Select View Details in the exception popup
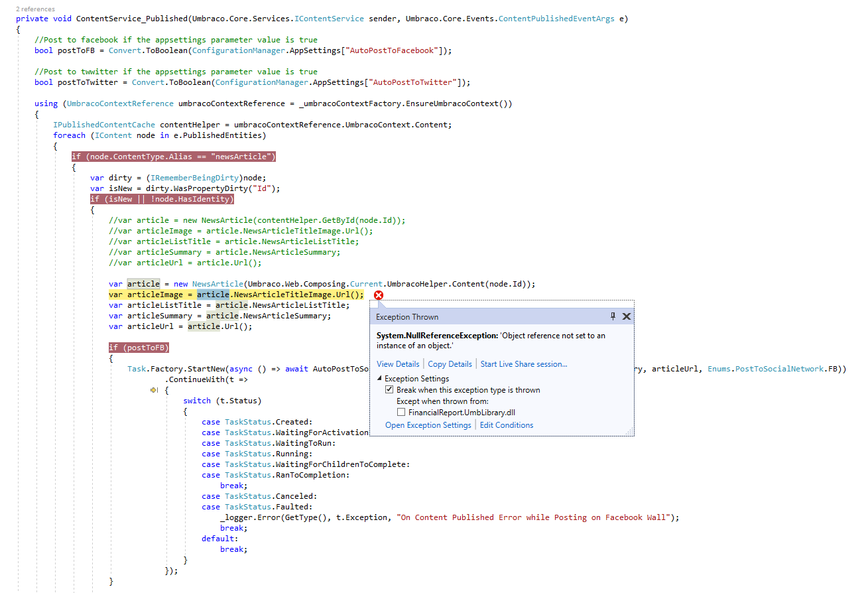868x593 pixels. [399, 363]
